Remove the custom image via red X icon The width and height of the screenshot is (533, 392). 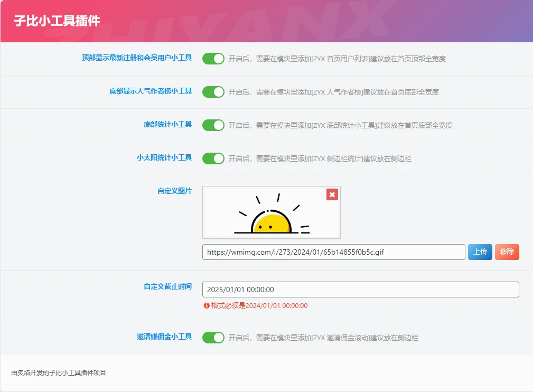(332, 194)
